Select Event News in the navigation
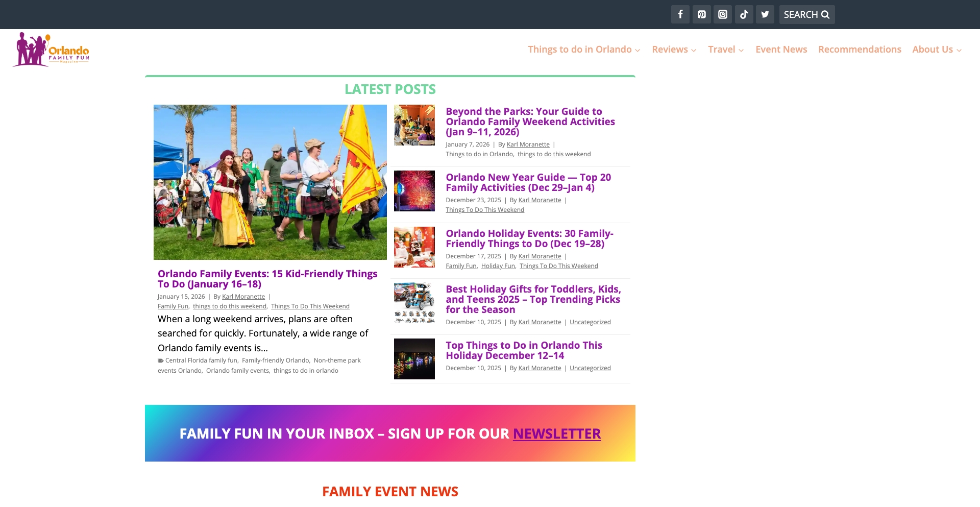Screen dimensions: 980x507 click(x=781, y=49)
